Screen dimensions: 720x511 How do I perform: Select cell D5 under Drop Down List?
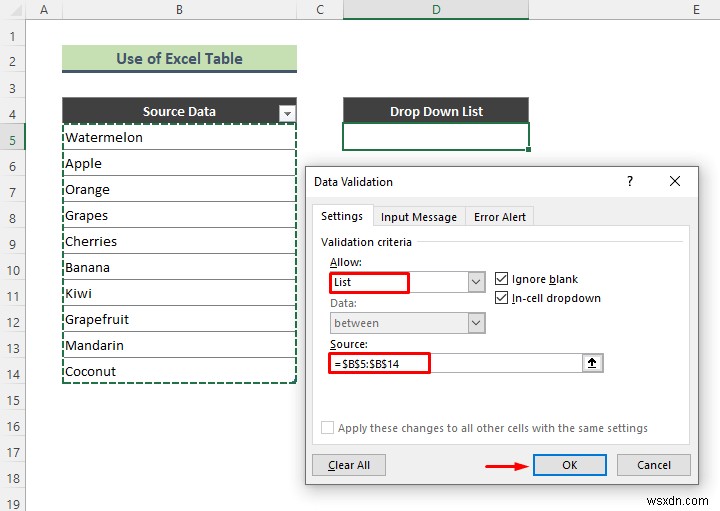point(436,136)
